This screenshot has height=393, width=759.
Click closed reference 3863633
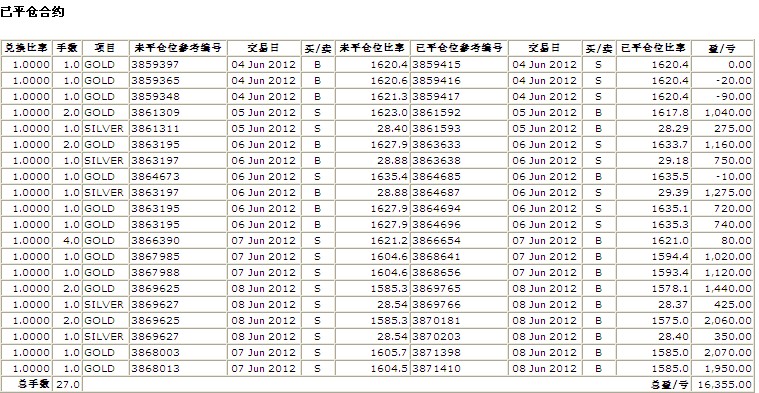[436, 144]
